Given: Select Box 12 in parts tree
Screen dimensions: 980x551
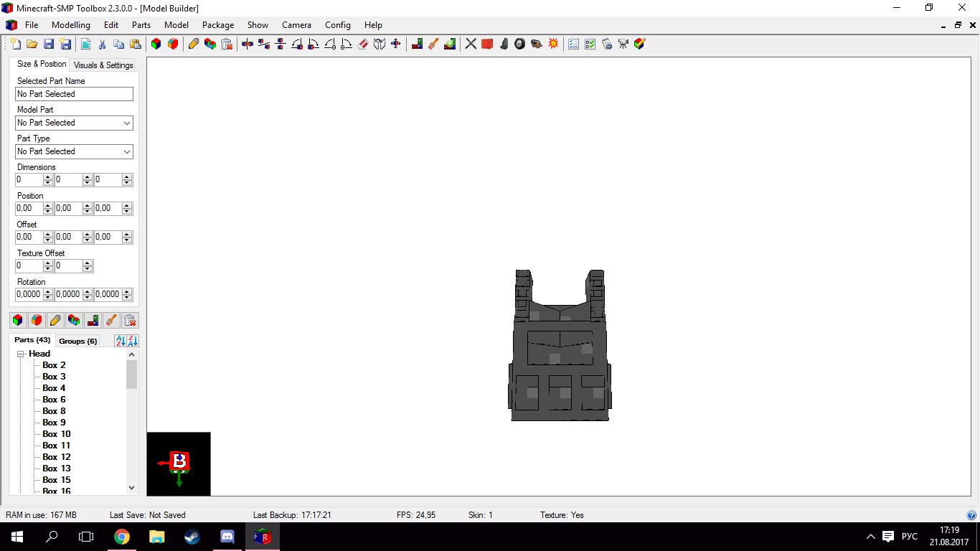Looking at the screenshot, I should pos(57,457).
